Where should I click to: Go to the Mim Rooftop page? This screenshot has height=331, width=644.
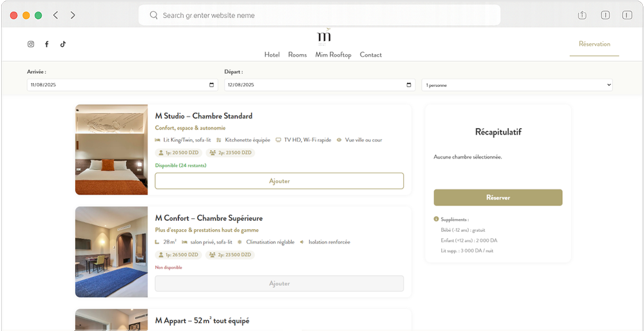point(333,55)
